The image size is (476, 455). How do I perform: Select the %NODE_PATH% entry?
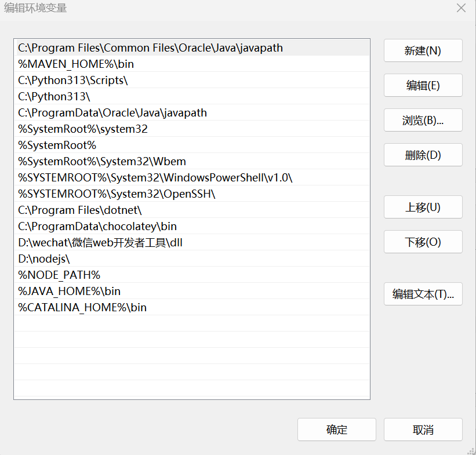192,275
